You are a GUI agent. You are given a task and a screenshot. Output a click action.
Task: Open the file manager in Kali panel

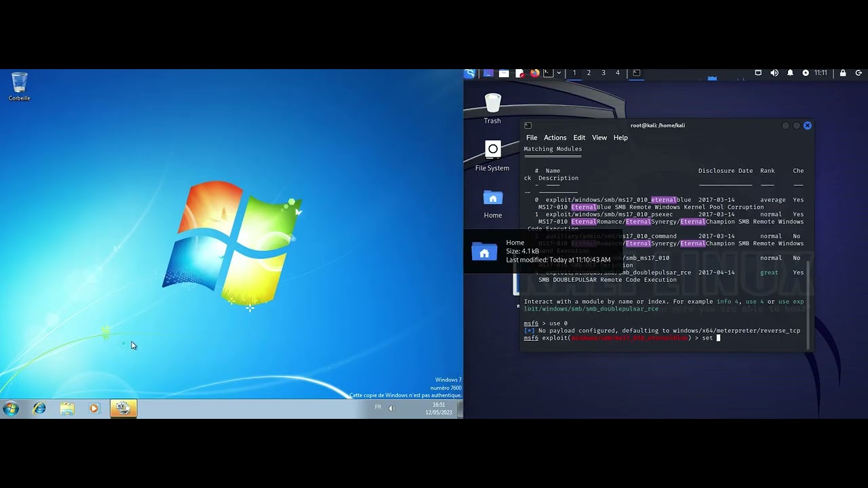click(504, 73)
